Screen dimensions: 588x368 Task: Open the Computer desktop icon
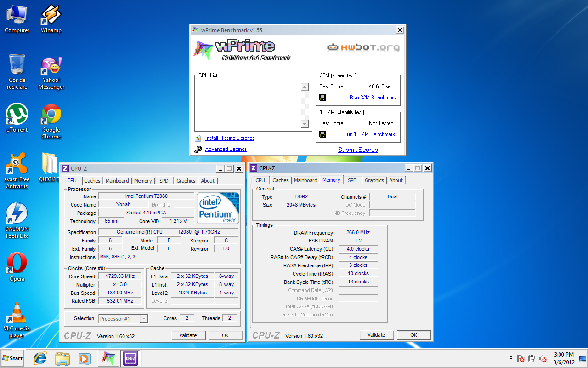tap(17, 19)
